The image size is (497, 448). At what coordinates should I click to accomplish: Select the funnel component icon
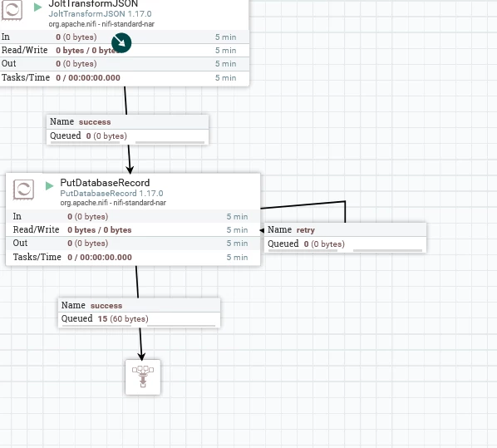(x=143, y=377)
